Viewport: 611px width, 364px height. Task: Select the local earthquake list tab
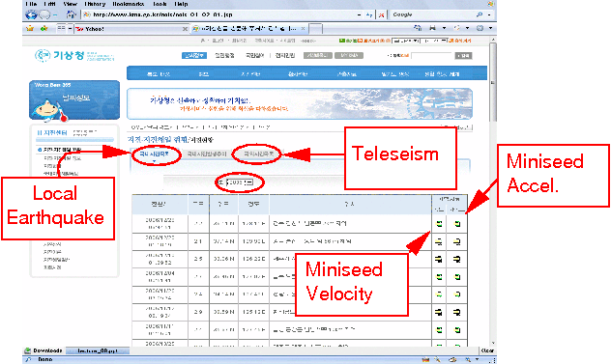[x=155, y=154]
